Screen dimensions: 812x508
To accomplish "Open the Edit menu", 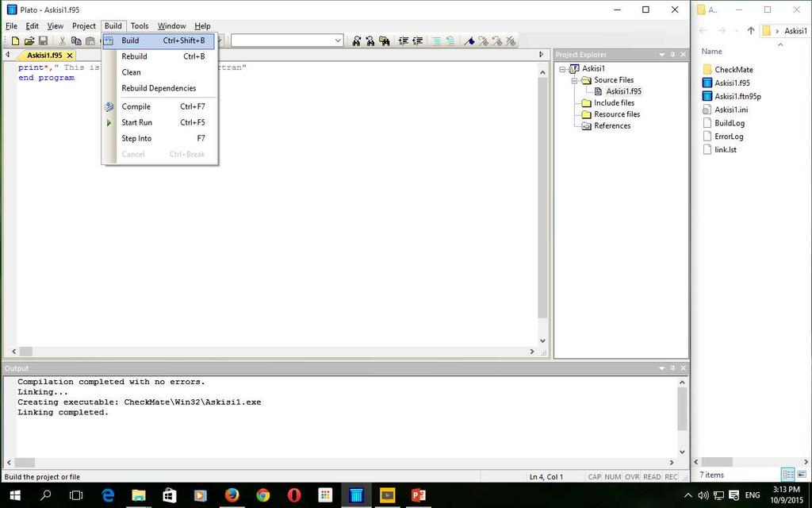I will pyautogui.click(x=32, y=26).
